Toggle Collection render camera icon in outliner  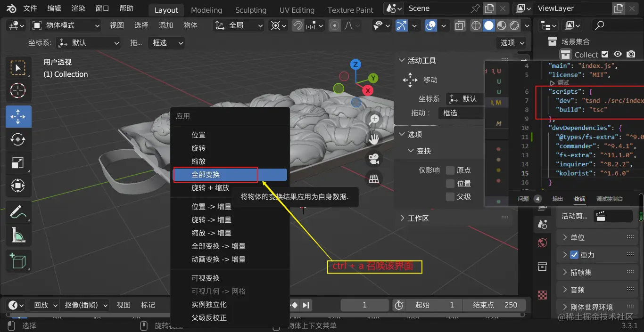coord(631,55)
